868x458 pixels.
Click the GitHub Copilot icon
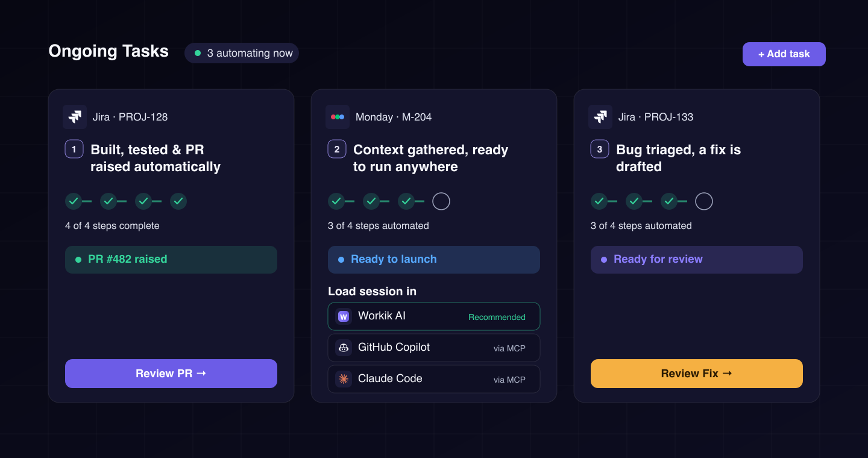(x=344, y=348)
